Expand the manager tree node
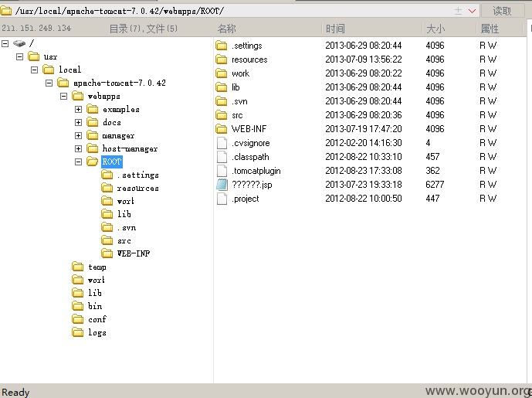 coord(78,135)
